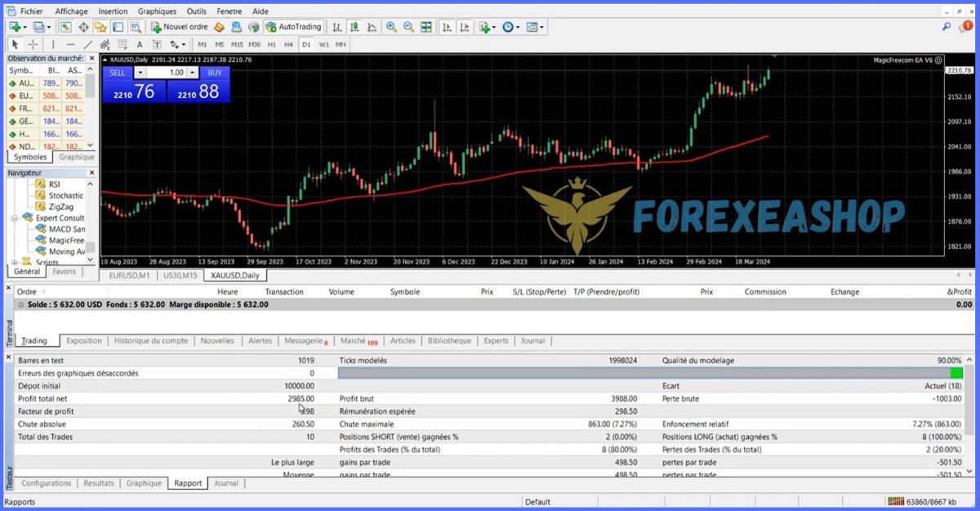The image size is (980, 511).
Task: Select the trendline drawing tool
Action: (x=88, y=44)
